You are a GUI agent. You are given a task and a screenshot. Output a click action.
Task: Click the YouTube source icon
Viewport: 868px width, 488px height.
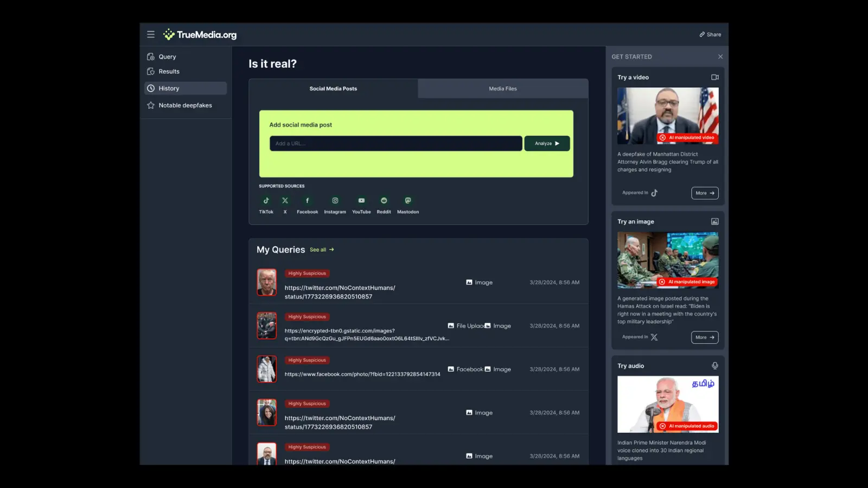361,201
